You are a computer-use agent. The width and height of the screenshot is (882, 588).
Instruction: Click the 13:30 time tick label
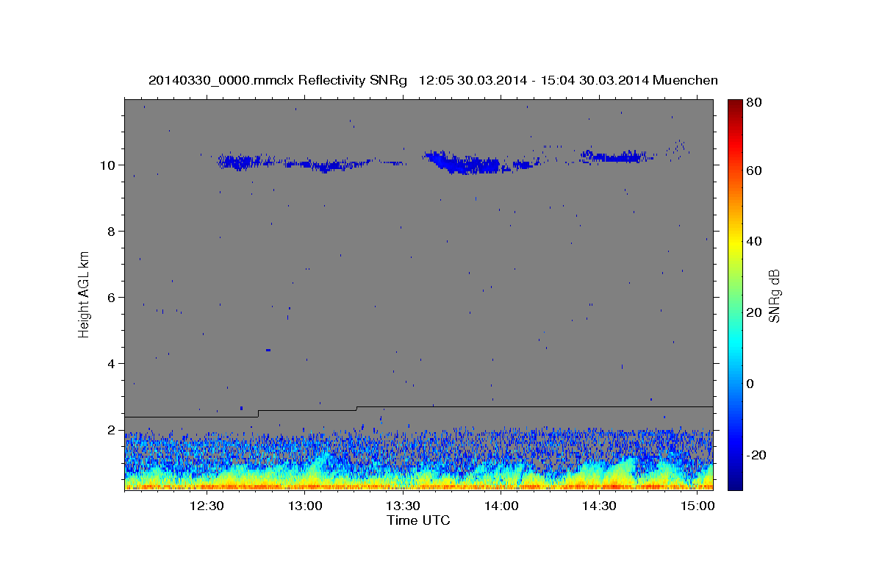(403, 506)
